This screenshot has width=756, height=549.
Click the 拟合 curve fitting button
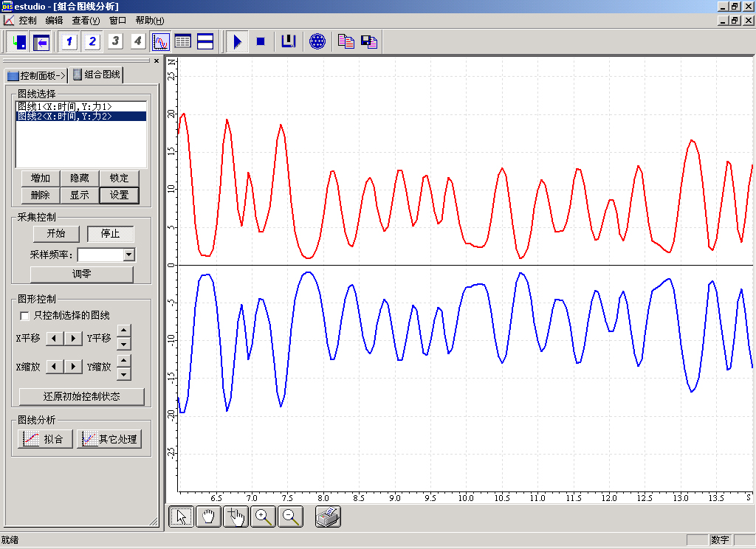(45, 439)
